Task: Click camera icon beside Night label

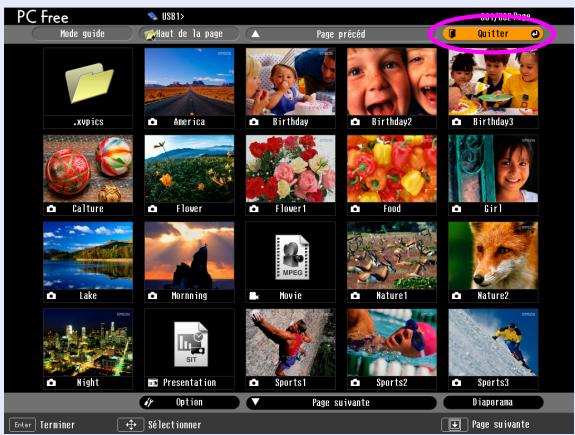Action: 51,383
